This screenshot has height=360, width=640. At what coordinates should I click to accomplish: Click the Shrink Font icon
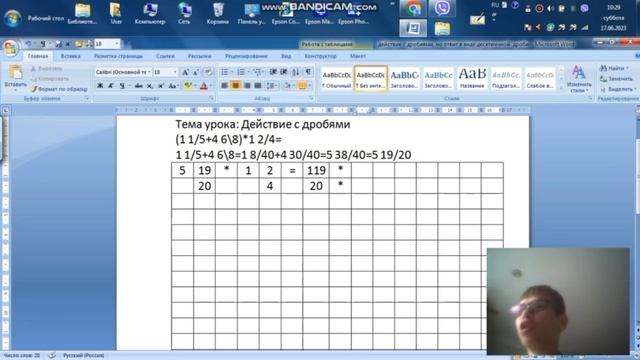click(x=196, y=72)
